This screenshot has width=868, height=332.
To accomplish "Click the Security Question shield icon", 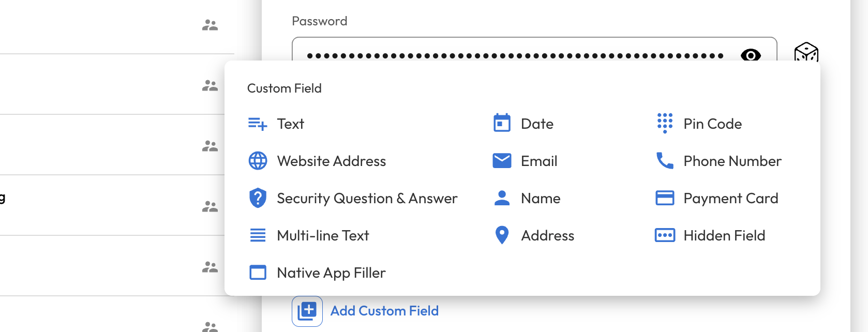I will pos(258,198).
